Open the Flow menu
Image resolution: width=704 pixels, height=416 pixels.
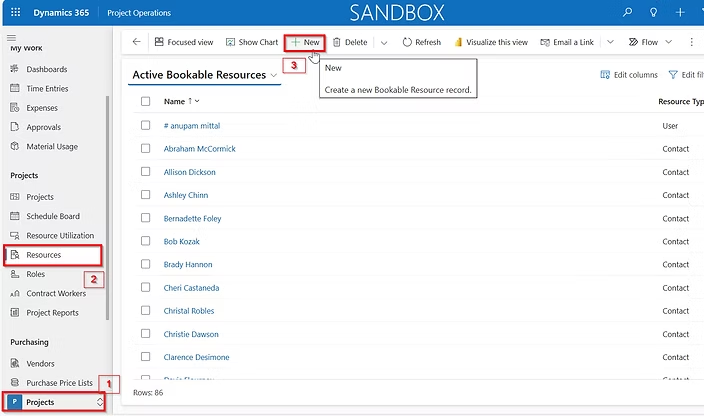point(650,42)
